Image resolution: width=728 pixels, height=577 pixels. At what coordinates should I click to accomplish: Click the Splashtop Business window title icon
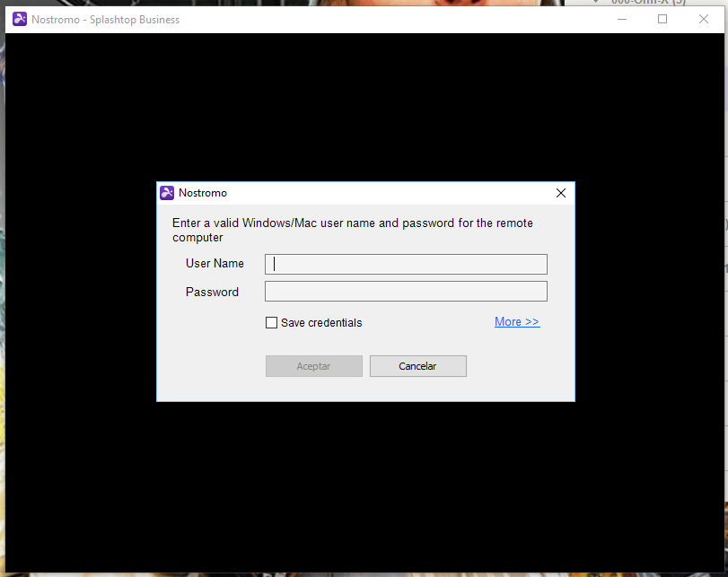(x=20, y=19)
